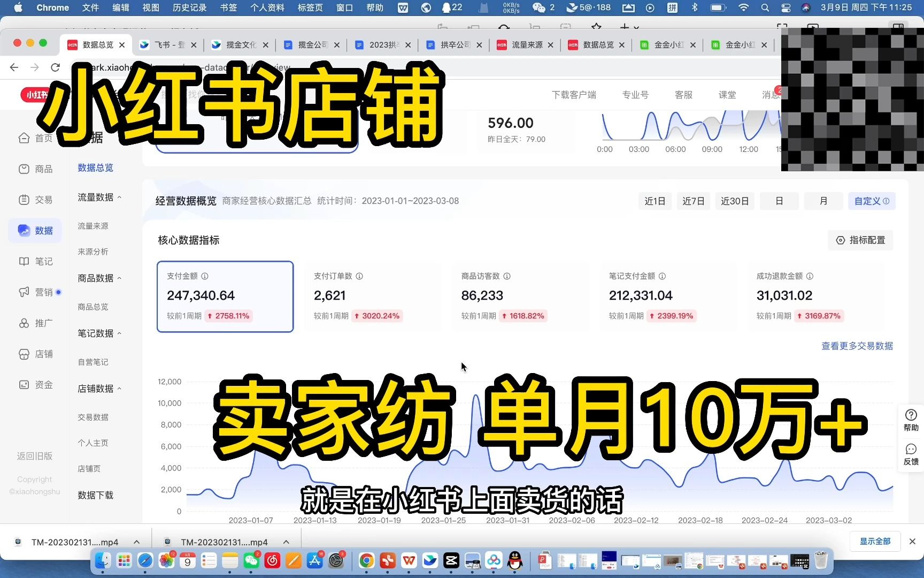
Task: Open Finder from the Dock
Action: [103, 560]
